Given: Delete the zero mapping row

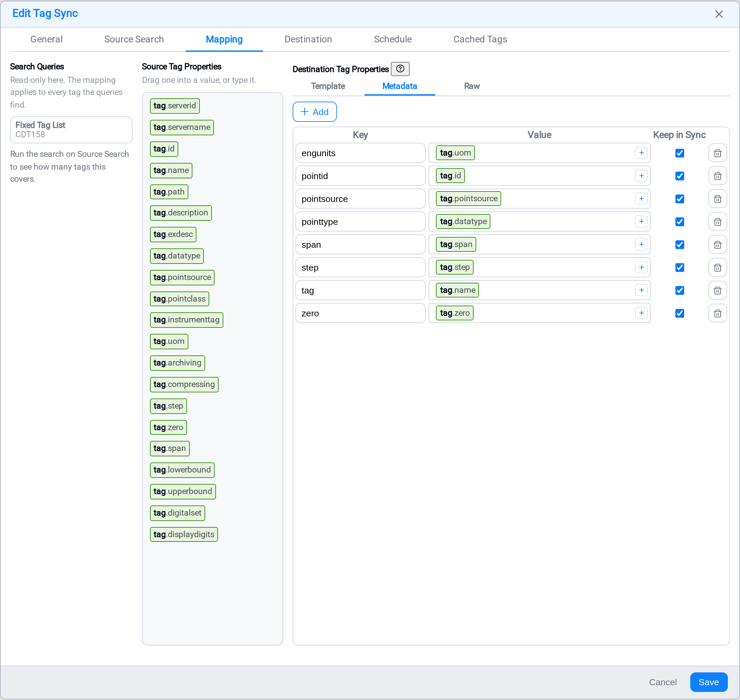Looking at the screenshot, I should pos(717,313).
